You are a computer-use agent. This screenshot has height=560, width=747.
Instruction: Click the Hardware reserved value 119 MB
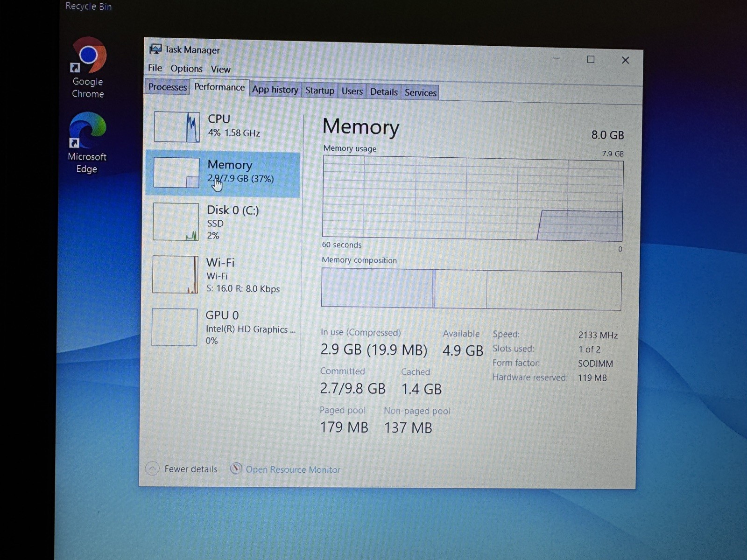click(592, 378)
